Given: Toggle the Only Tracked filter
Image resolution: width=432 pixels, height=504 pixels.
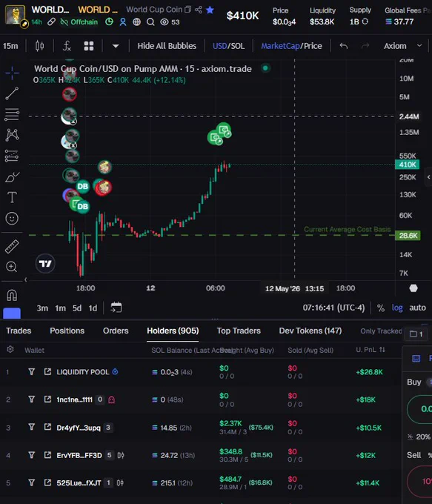Looking at the screenshot, I should tap(381, 331).
